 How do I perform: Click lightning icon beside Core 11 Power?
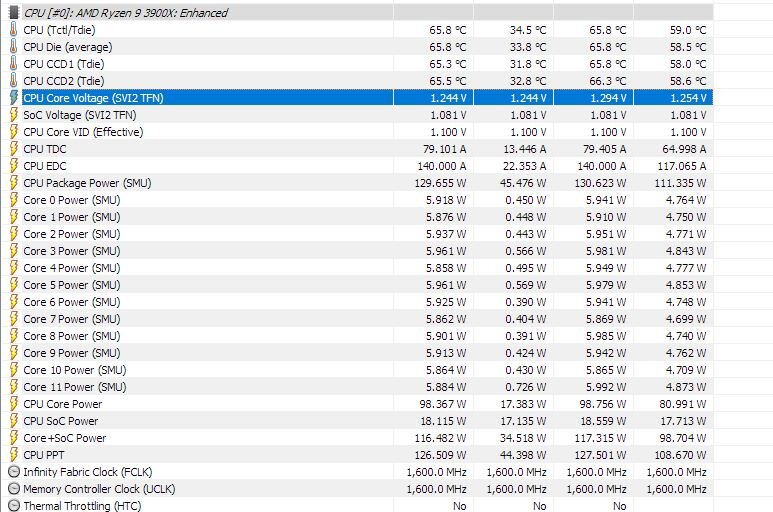tap(14, 387)
